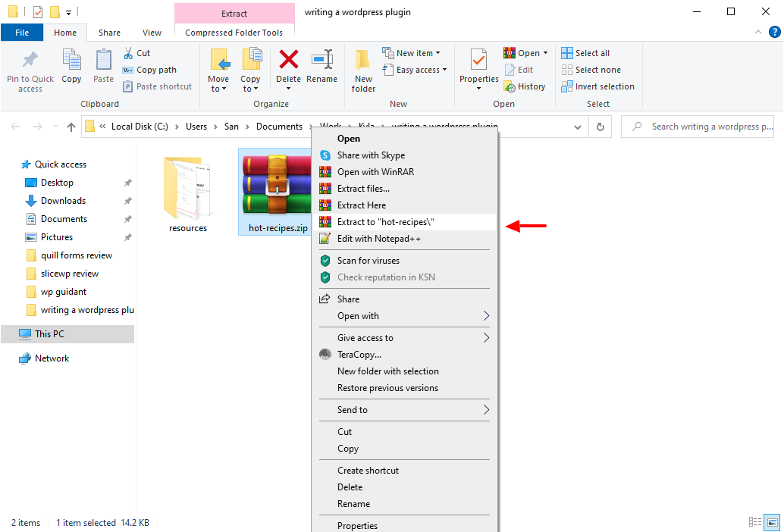The height and width of the screenshot is (532, 784).
Task: Click Select all in ribbon
Action: pyautogui.click(x=585, y=53)
